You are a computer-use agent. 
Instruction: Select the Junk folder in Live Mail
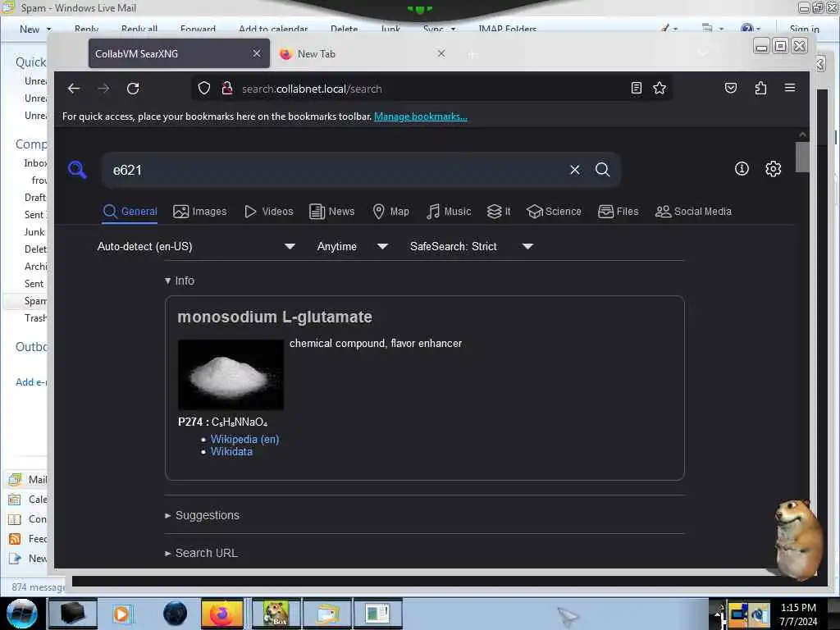click(34, 232)
